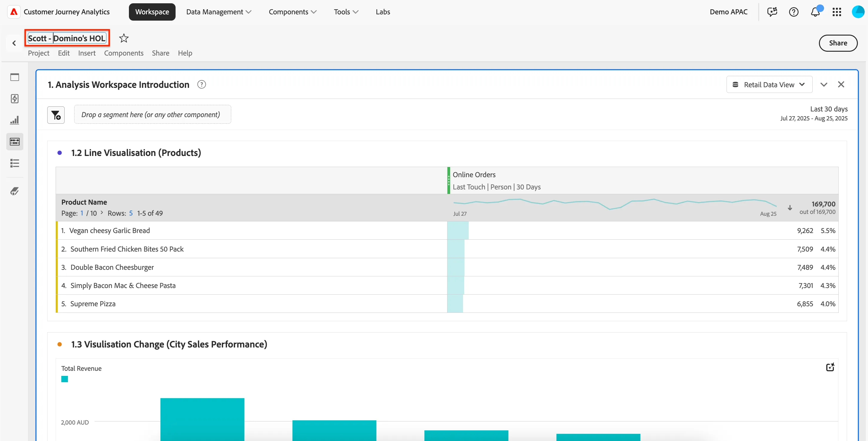Open the quick insights lightning icon
This screenshot has width=868, height=441.
point(14,99)
